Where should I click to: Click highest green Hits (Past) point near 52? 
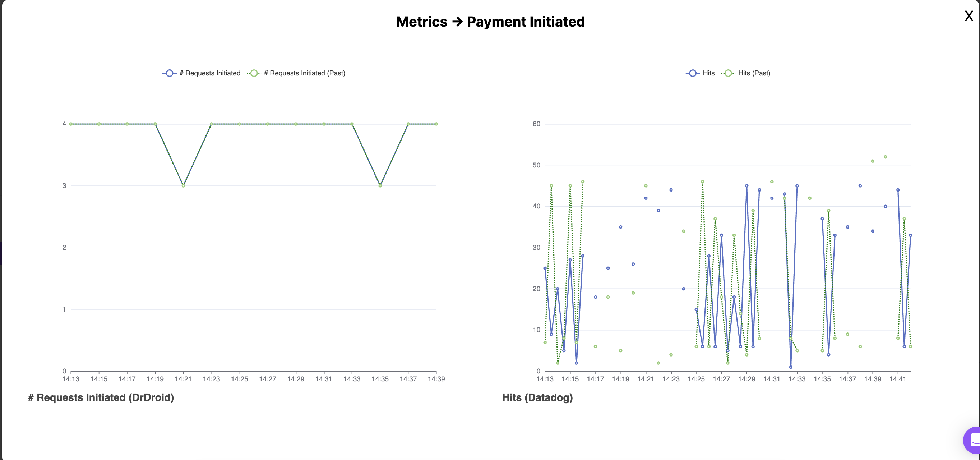pos(885,157)
